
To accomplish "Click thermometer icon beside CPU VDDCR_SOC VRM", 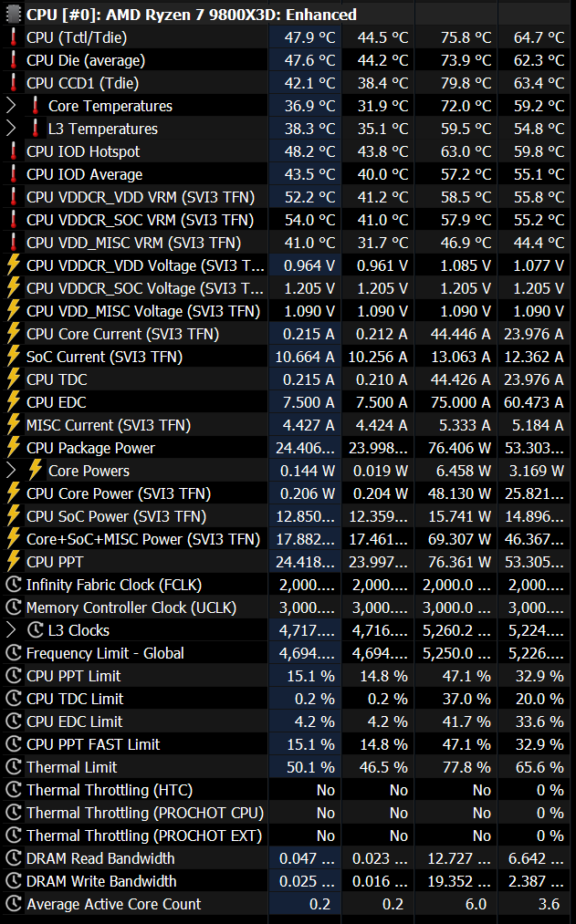I will pos(13,220).
